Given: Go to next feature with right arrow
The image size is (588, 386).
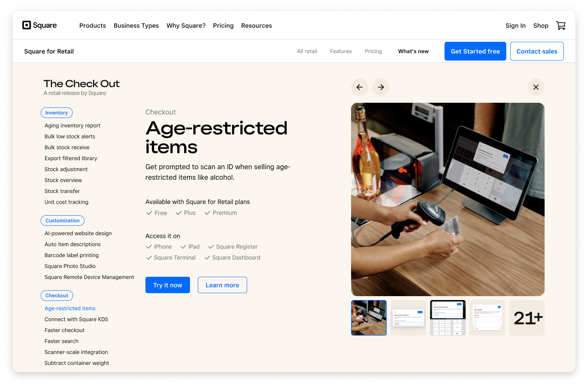Looking at the screenshot, I should coord(381,87).
